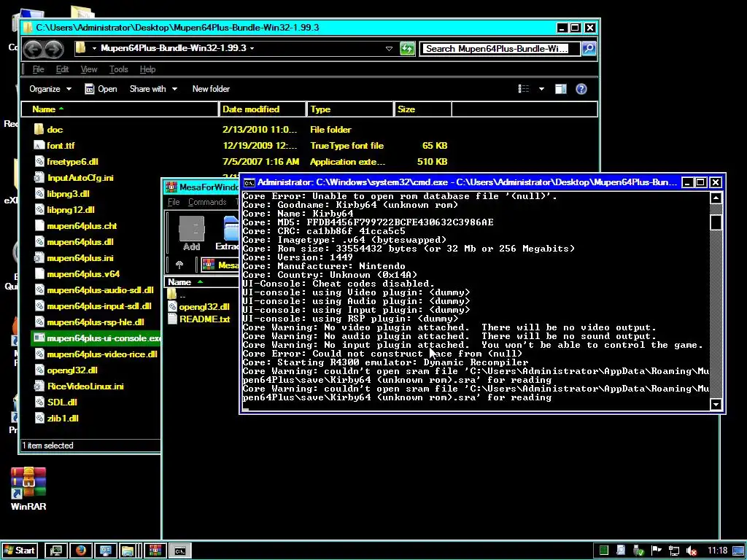Screen dimensions: 747x560
Task: Select mupen64plus.v64 file
Action: click(x=83, y=274)
